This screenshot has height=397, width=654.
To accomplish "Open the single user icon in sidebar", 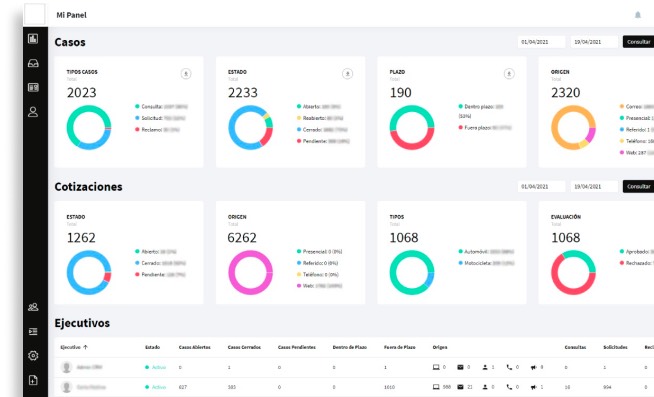I will tap(33, 112).
